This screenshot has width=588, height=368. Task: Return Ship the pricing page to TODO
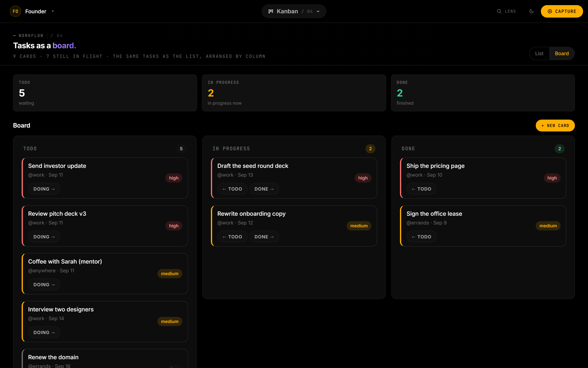(421, 189)
